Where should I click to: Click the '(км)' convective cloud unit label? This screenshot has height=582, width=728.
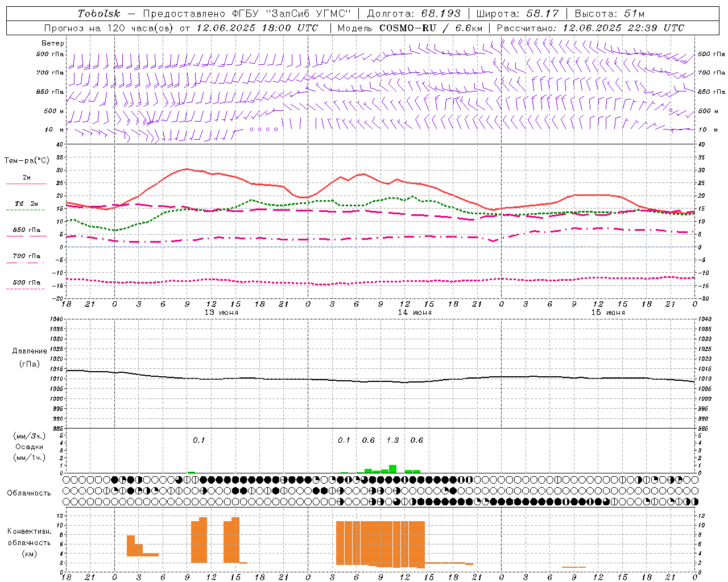(30, 554)
